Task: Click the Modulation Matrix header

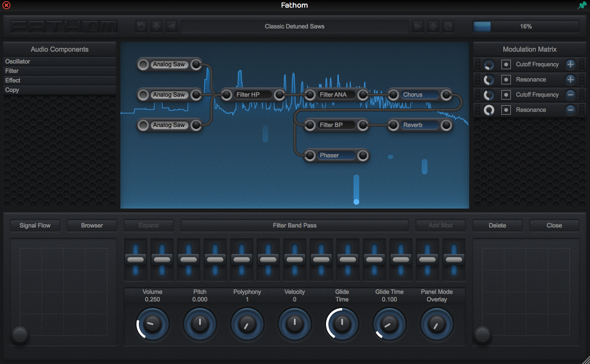Action: tap(530, 49)
